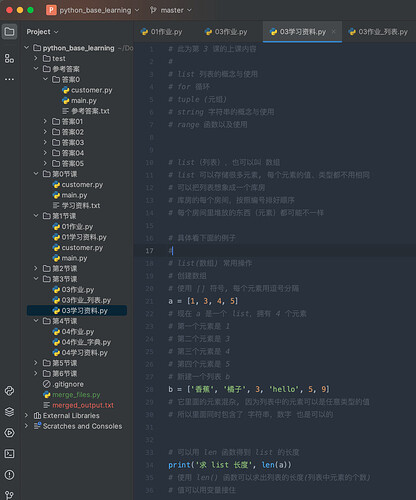Expand External Libraries node
Screen dimensions: 416x500
click(26, 415)
